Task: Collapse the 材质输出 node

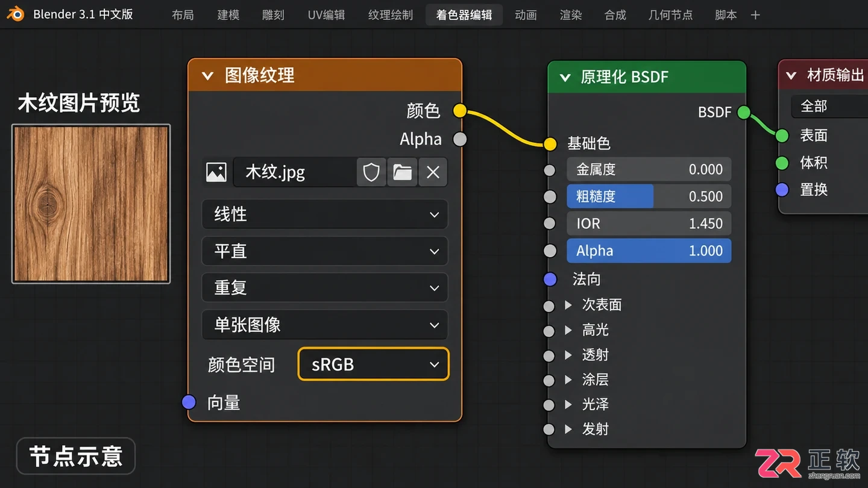Action: pyautogui.click(x=791, y=76)
